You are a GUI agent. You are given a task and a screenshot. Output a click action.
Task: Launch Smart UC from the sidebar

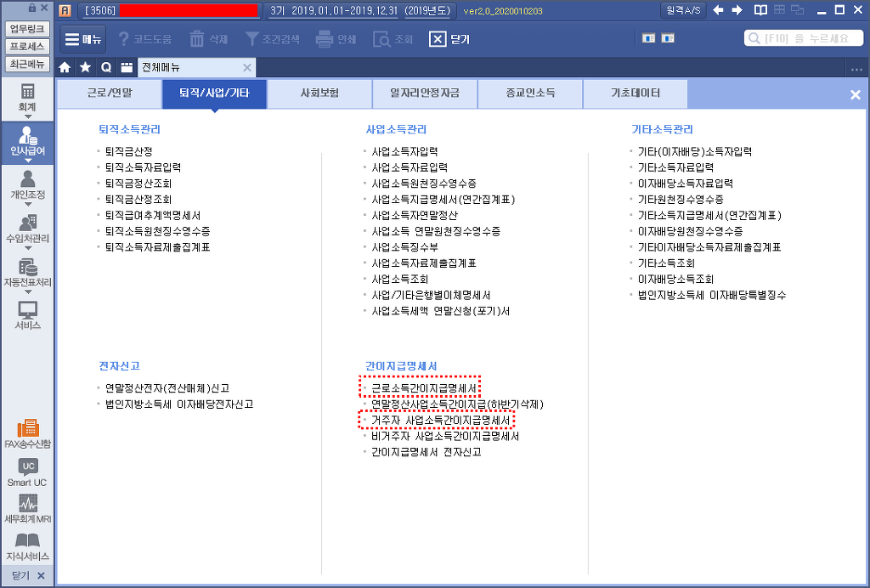tap(27, 472)
